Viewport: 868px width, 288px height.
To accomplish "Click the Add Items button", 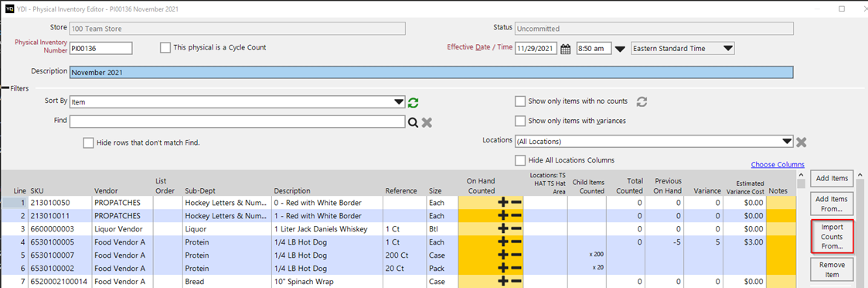I will (x=832, y=178).
